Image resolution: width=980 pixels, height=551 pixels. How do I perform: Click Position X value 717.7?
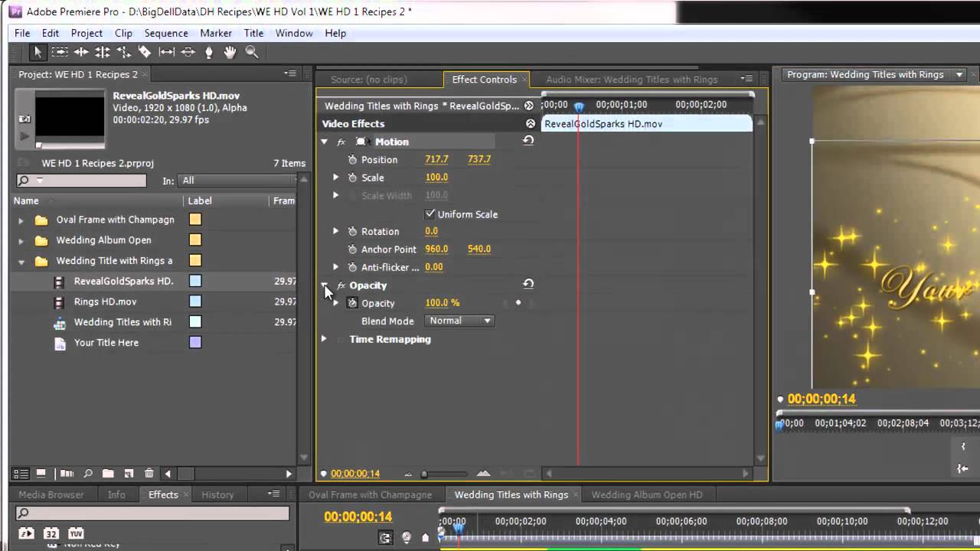[x=436, y=159]
